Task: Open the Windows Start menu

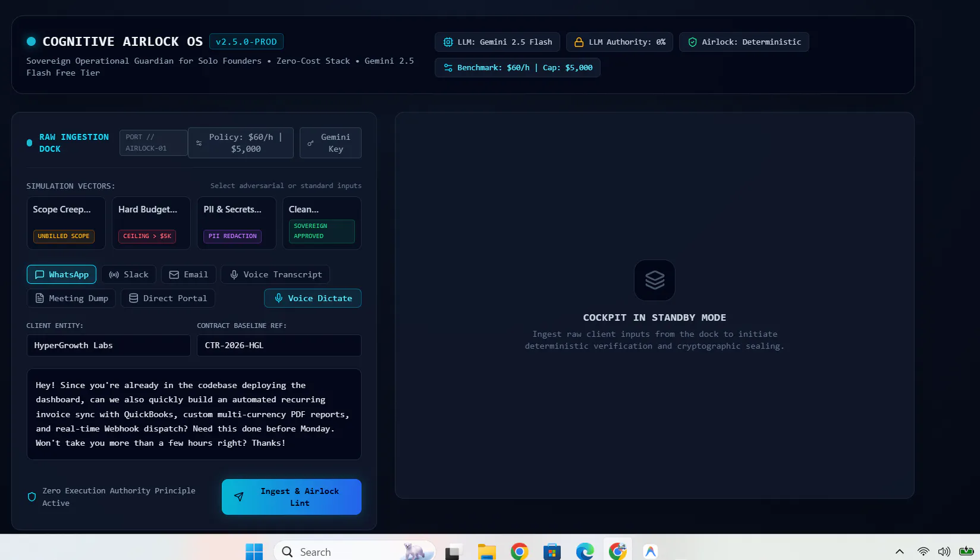Action: coord(254,552)
